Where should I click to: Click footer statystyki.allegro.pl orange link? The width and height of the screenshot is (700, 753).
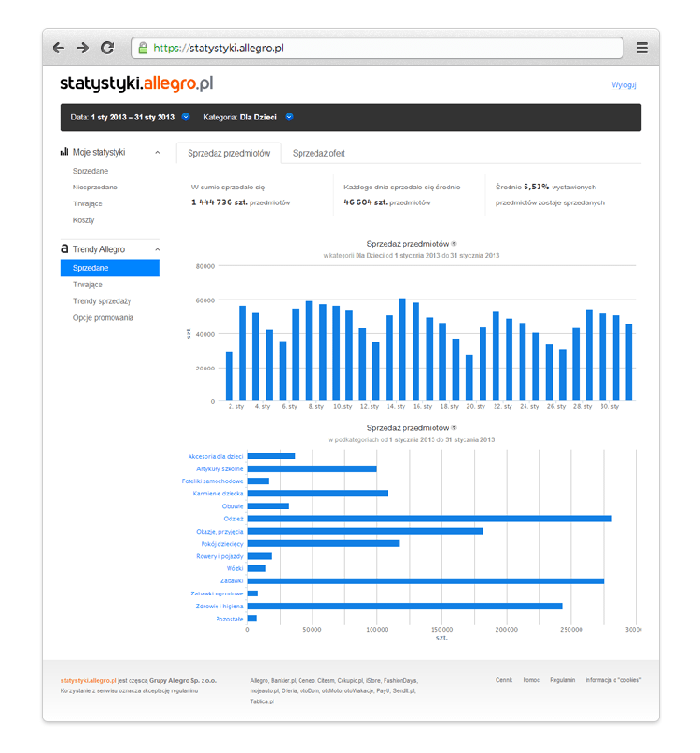point(89,681)
